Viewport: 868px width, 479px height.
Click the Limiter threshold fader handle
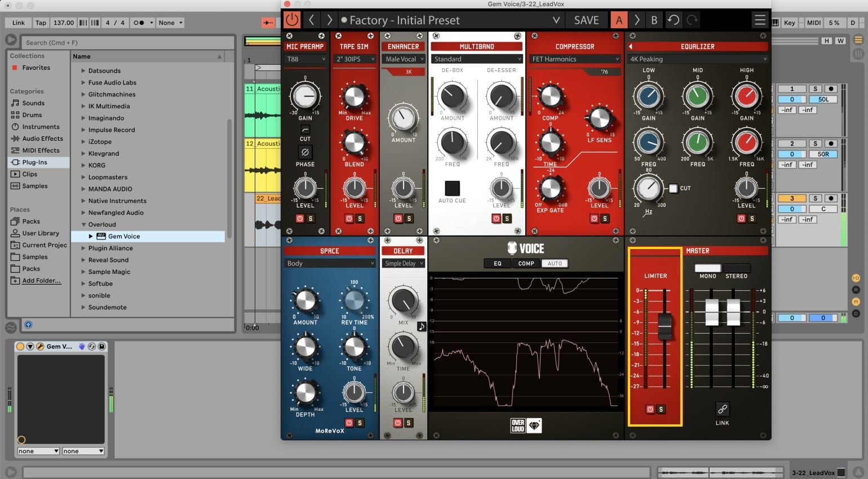665,326
